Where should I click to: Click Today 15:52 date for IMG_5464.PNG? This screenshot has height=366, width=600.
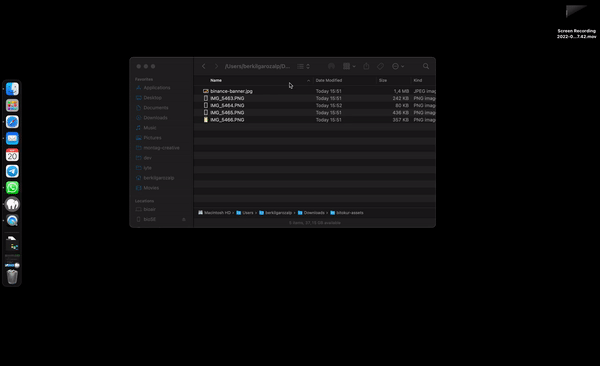[329, 105]
